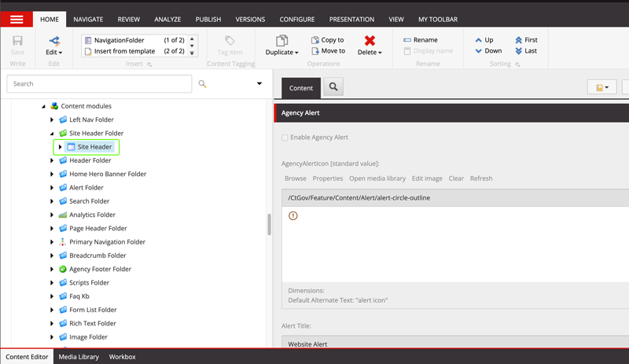Open the Edit dropdown in ribbon
629x364 pixels.
[53, 53]
